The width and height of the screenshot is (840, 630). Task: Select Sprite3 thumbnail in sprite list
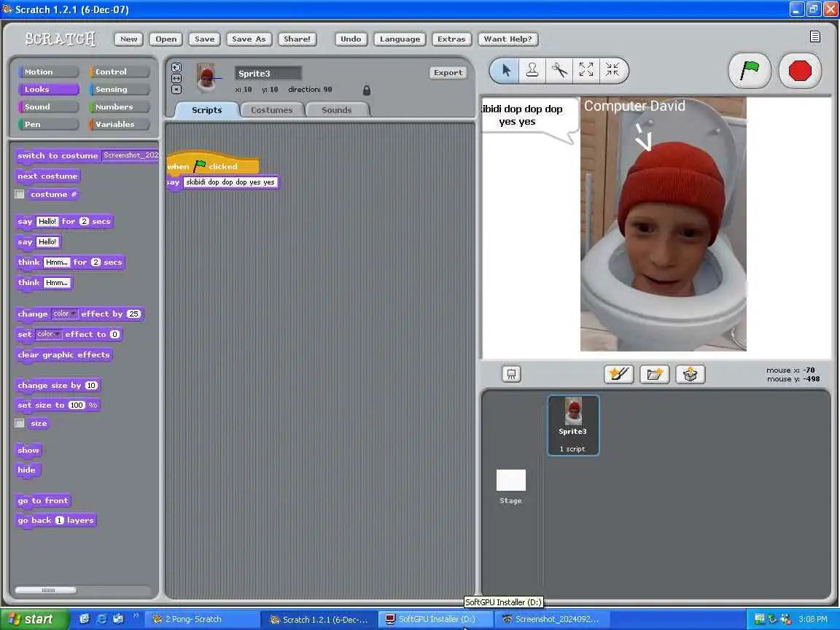point(573,425)
